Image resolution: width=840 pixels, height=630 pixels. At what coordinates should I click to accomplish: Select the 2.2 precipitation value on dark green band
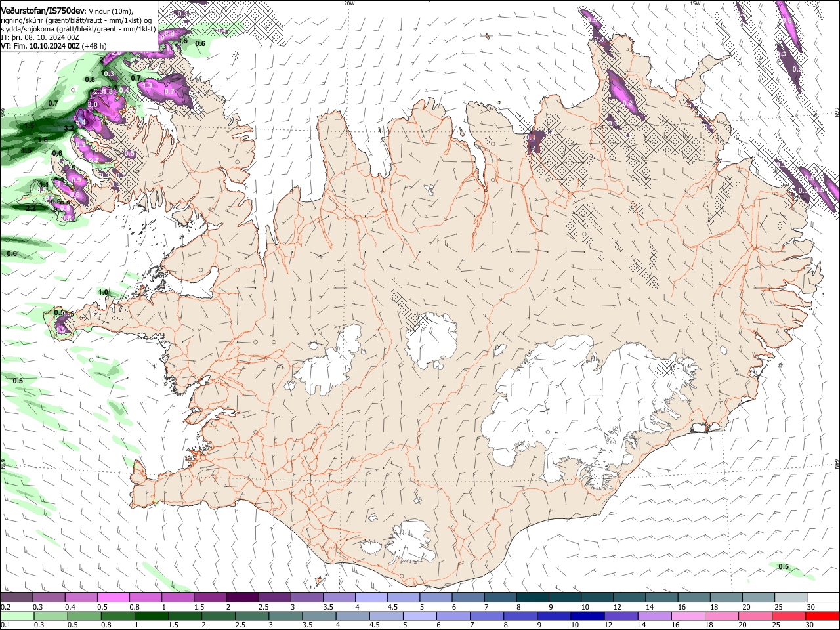click(x=31, y=208)
